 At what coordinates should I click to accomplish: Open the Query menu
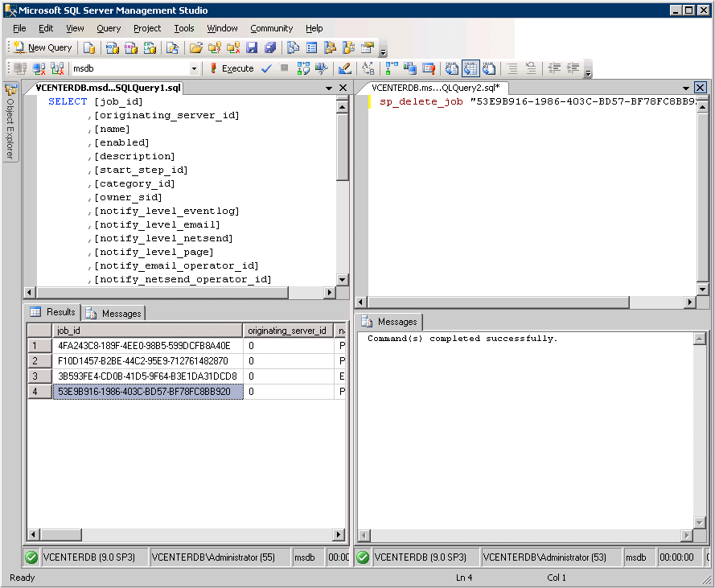click(109, 28)
